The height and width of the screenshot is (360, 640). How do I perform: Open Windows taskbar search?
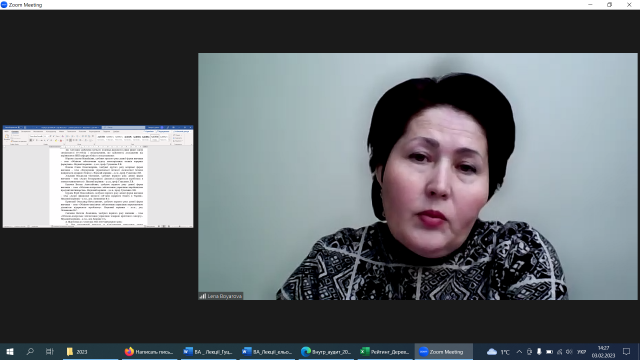(30, 351)
